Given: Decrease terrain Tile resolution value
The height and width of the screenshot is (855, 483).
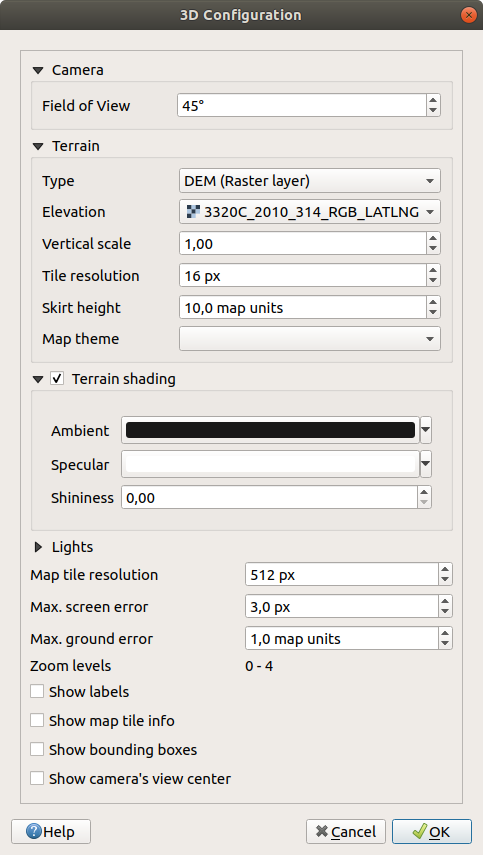Looking at the screenshot, I should point(433,281).
